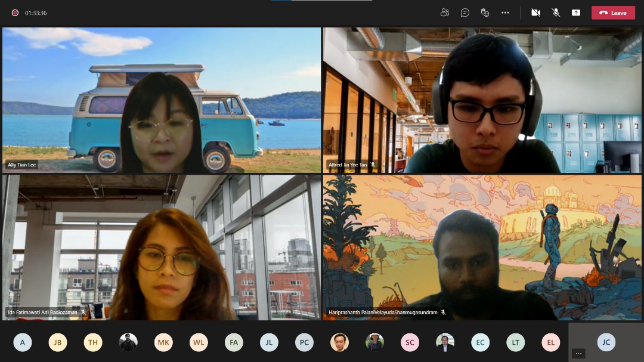Screen dimensions: 644x362
Task: Click the meeting timer 01:33:36
Action: click(36, 13)
